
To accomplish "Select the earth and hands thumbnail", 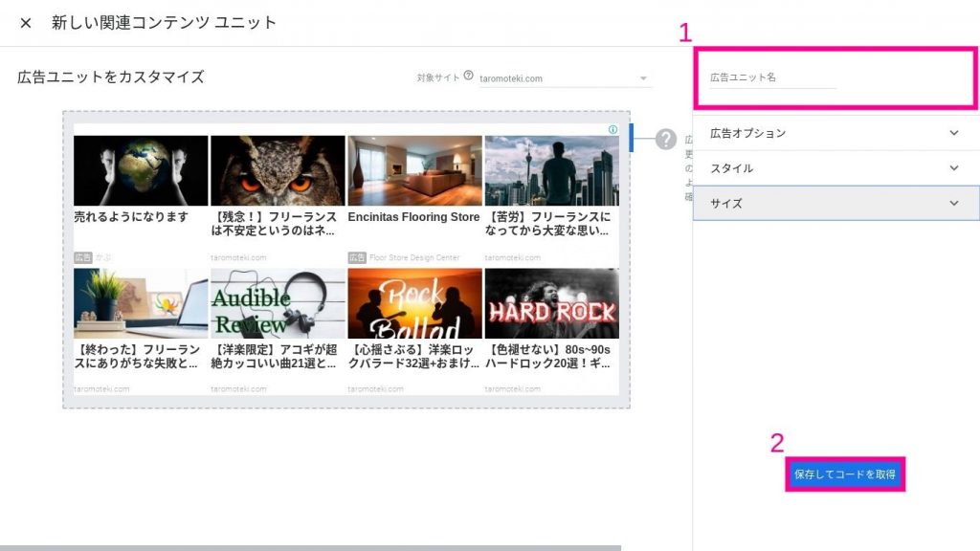I will [141, 170].
